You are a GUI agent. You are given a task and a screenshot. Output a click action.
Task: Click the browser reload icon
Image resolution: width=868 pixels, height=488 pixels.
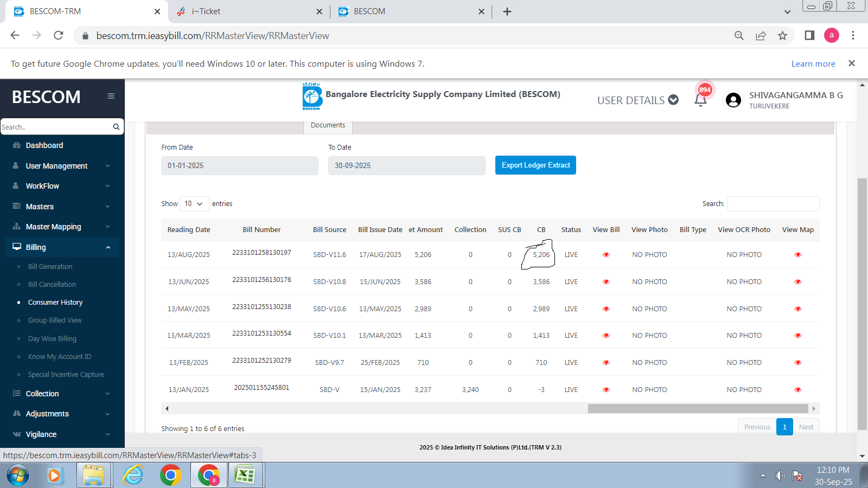(x=59, y=36)
